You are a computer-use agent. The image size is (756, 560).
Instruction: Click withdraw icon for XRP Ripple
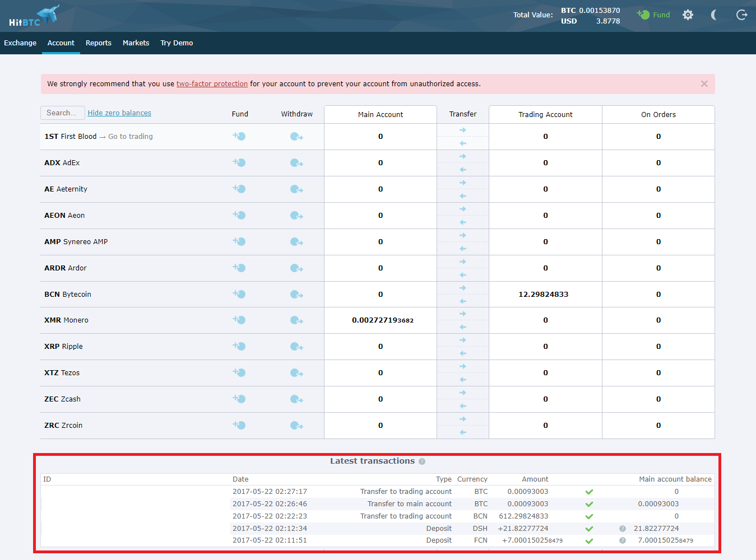pyautogui.click(x=296, y=347)
